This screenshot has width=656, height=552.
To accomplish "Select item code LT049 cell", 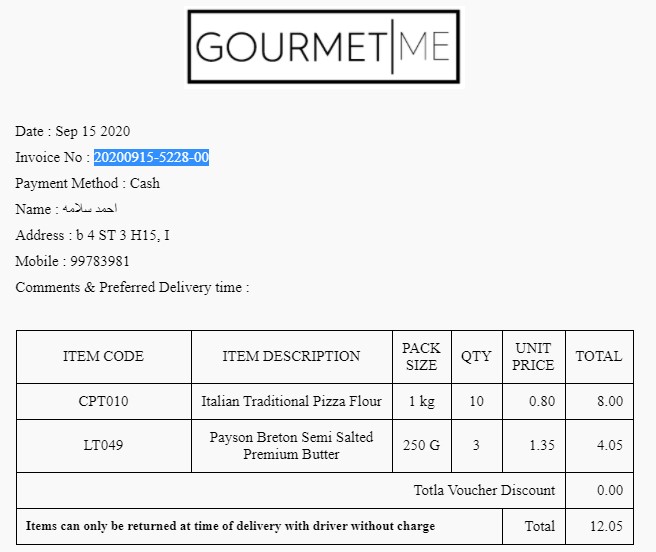I will pyautogui.click(x=103, y=446).
